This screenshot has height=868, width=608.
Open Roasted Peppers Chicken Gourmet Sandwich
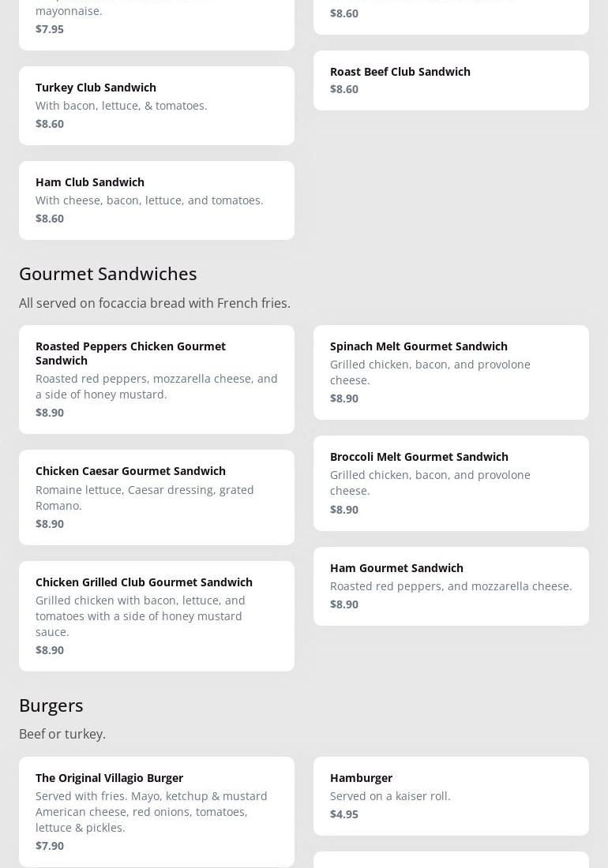[156, 379]
